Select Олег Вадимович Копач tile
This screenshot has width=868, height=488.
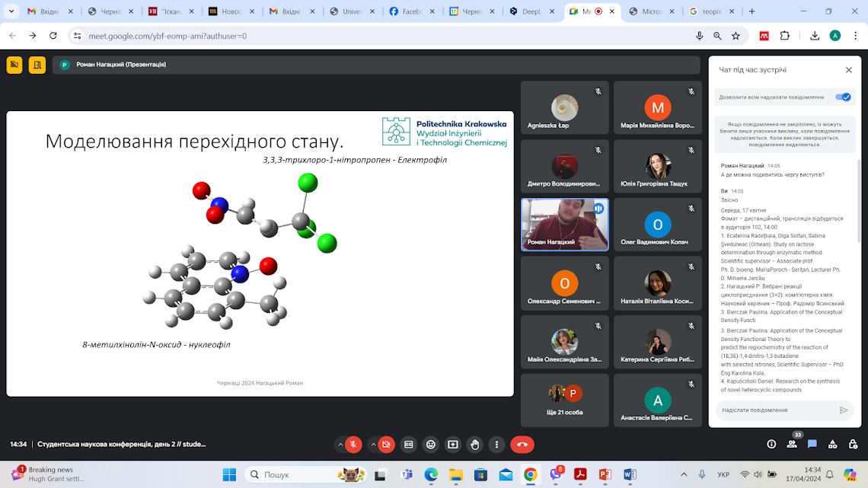click(658, 225)
